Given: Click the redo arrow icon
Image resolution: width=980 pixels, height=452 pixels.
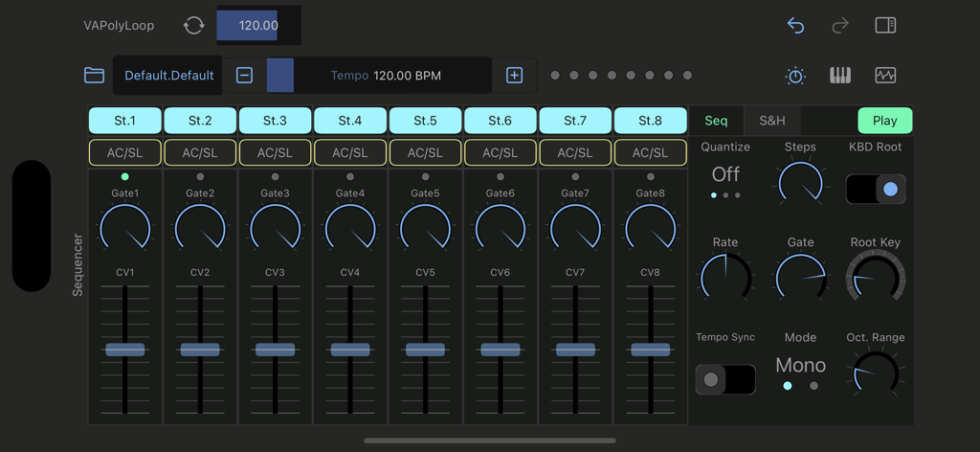Looking at the screenshot, I should pos(840,26).
